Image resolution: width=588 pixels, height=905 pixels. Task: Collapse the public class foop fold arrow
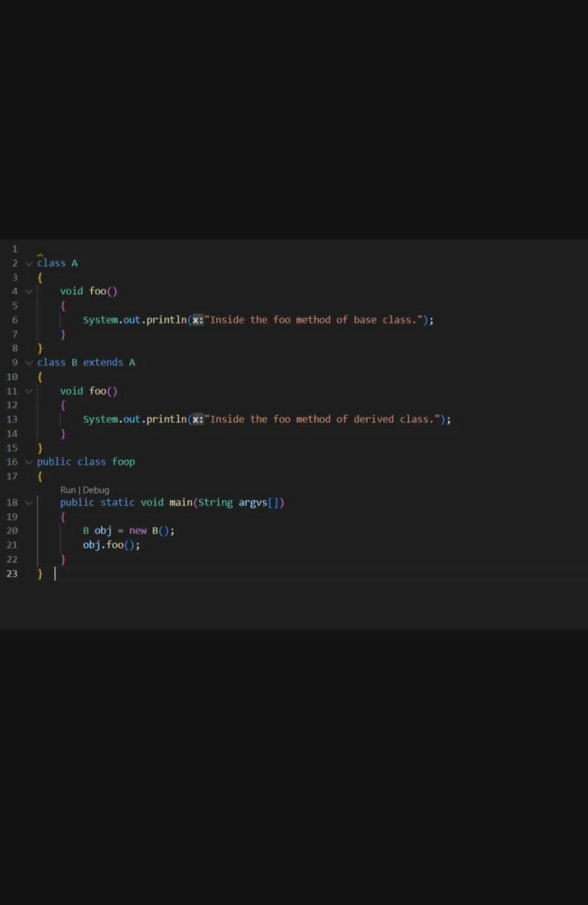click(x=29, y=462)
